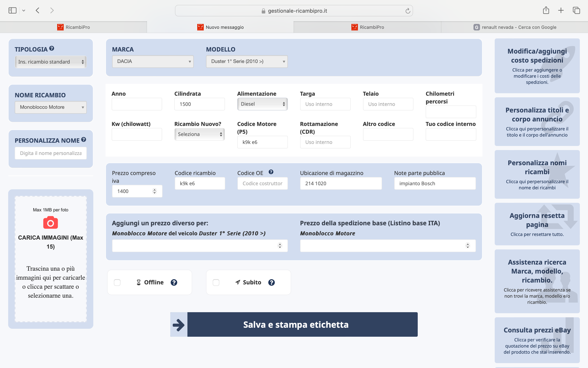Image resolution: width=588 pixels, height=368 pixels.
Task: Open Consulta prezzi eBay card
Action: pyautogui.click(x=537, y=340)
